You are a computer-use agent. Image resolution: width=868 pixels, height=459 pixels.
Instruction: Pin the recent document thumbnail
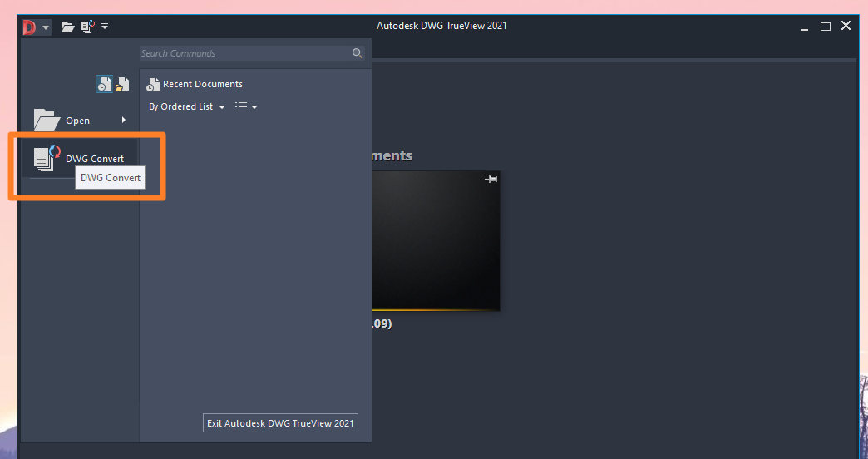(491, 179)
